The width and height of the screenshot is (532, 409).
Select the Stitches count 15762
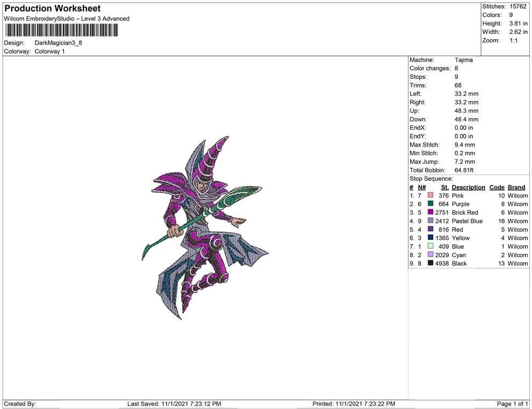[x=518, y=6]
